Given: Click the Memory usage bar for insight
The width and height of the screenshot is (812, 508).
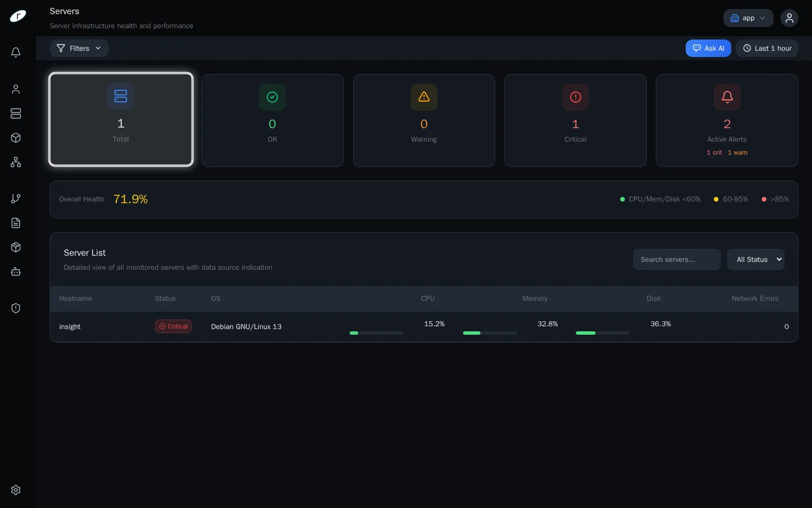Looking at the screenshot, I should point(490,333).
